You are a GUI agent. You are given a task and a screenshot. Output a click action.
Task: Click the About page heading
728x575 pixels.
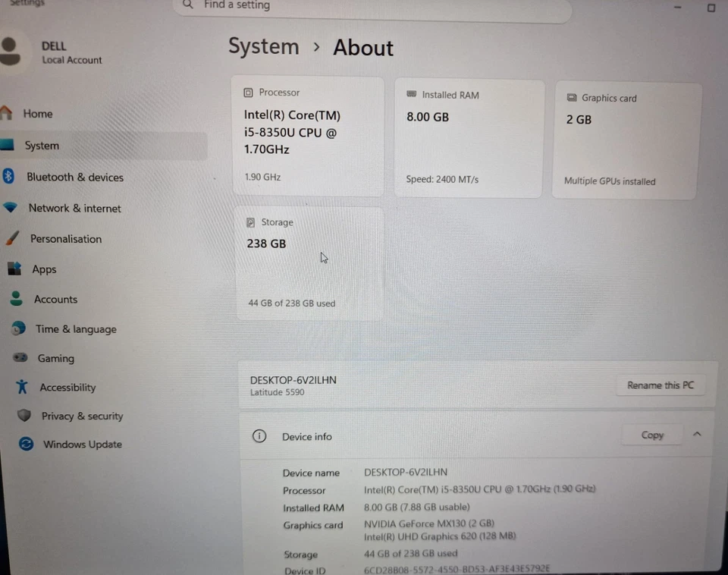click(363, 47)
